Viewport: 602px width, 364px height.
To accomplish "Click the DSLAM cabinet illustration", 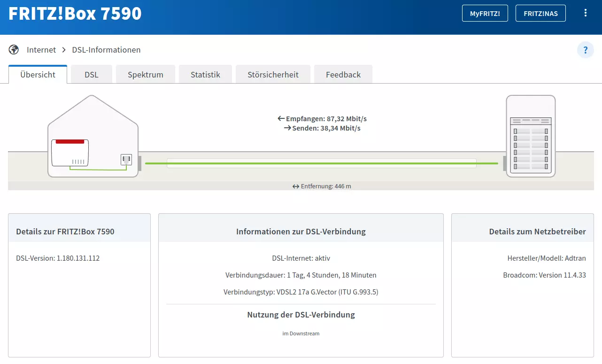I will (x=531, y=136).
